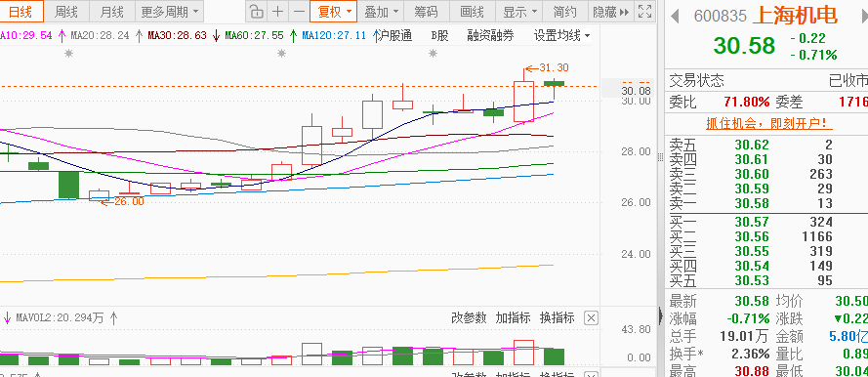Zoom in chart with plus icon
The width and height of the screenshot is (868, 377).
click(278, 12)
